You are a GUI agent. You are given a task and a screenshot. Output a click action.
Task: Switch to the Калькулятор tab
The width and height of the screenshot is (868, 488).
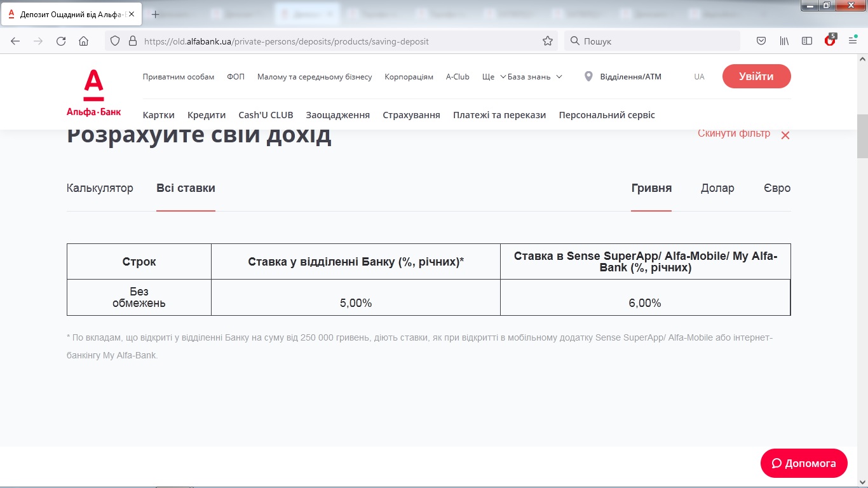(100, 188)
